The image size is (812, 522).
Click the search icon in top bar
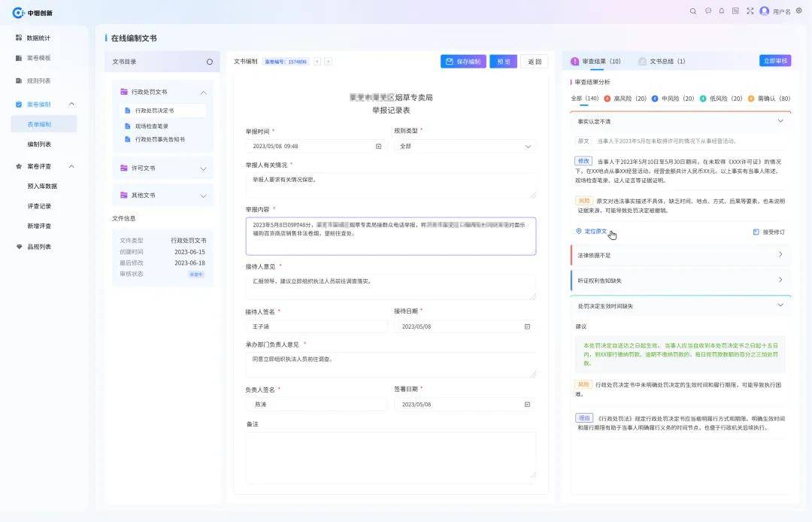point(693,11)
